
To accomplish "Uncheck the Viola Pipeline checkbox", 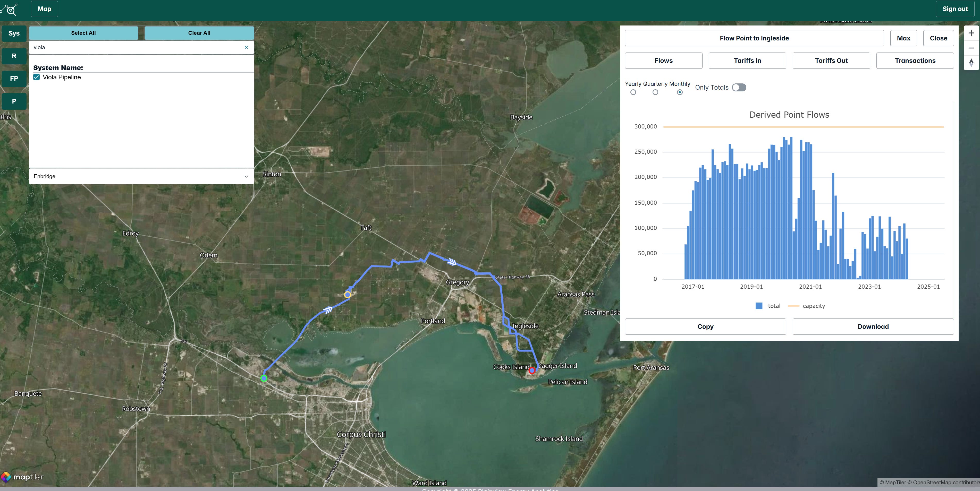I will pos(37,77).
